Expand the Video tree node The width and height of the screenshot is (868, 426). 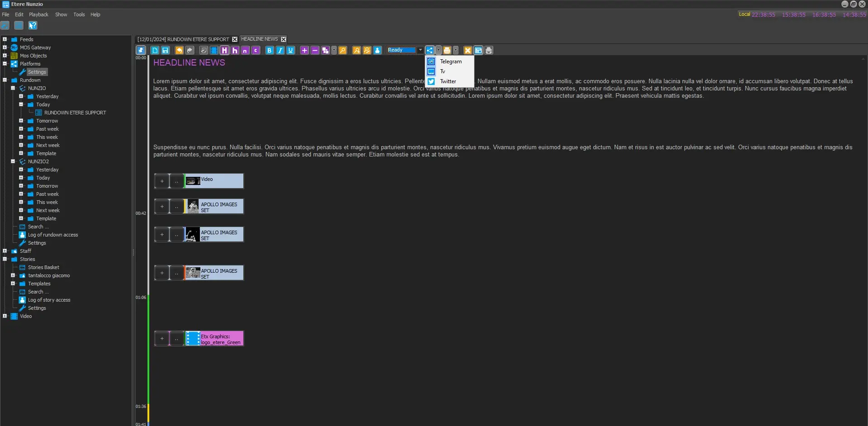tap(5, 316)
